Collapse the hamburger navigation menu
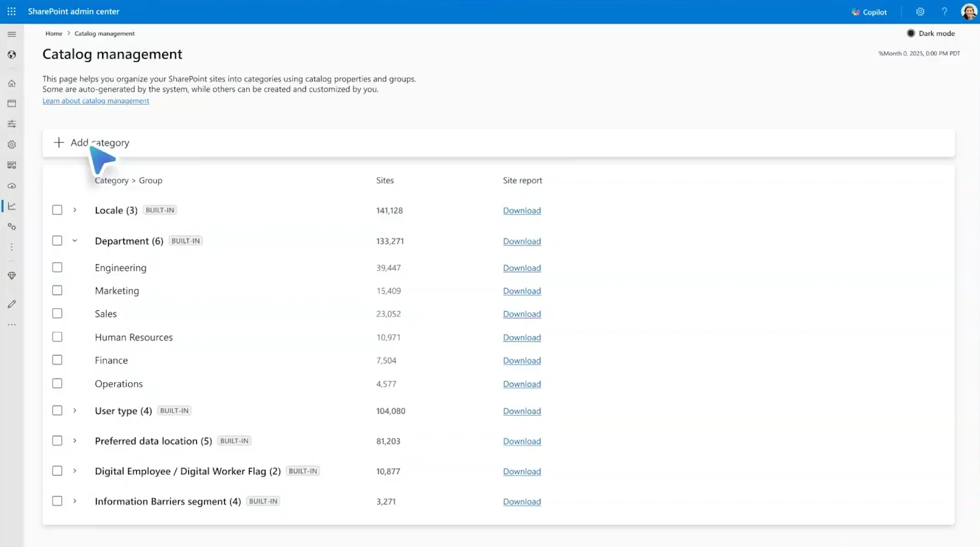The height and width of the screenshot is (547, 980). pyautogui.click(x=11, y=34)
